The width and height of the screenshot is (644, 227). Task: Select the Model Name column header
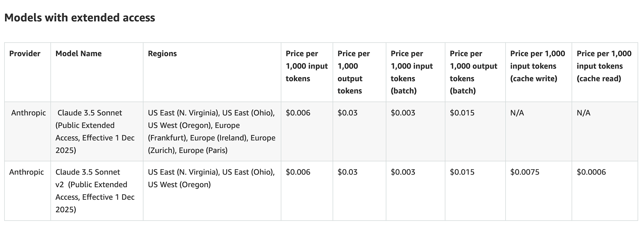pos(79,54)
